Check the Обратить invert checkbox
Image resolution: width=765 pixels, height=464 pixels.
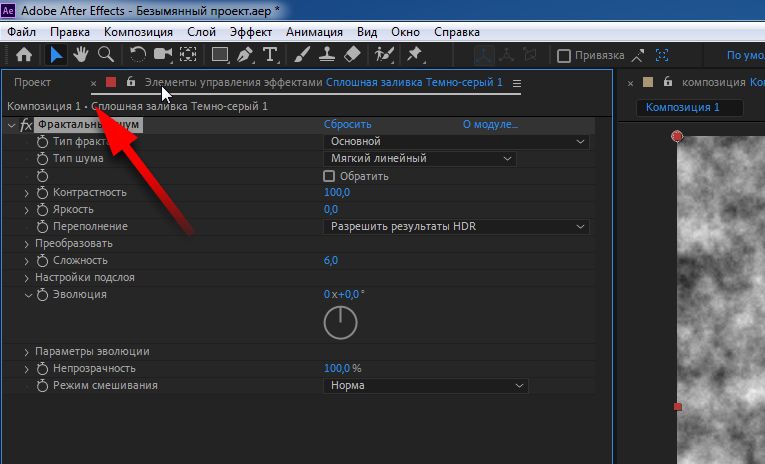329,176
